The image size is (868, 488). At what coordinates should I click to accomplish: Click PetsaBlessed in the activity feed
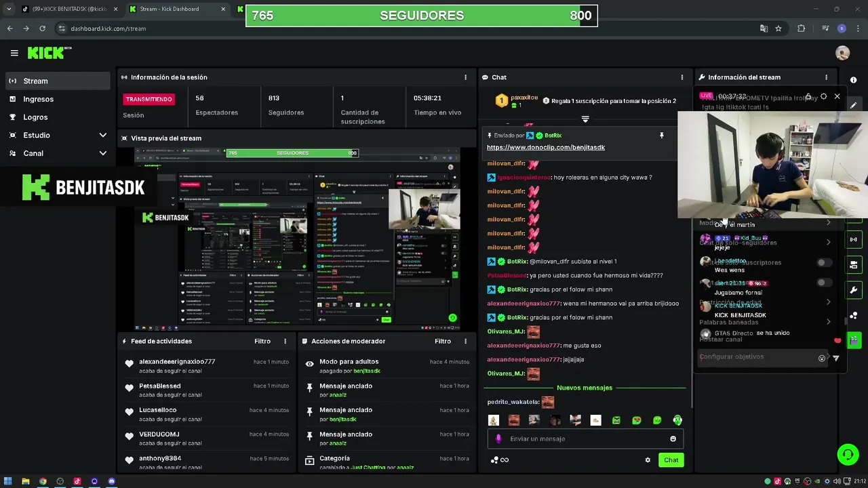point(160,386)
